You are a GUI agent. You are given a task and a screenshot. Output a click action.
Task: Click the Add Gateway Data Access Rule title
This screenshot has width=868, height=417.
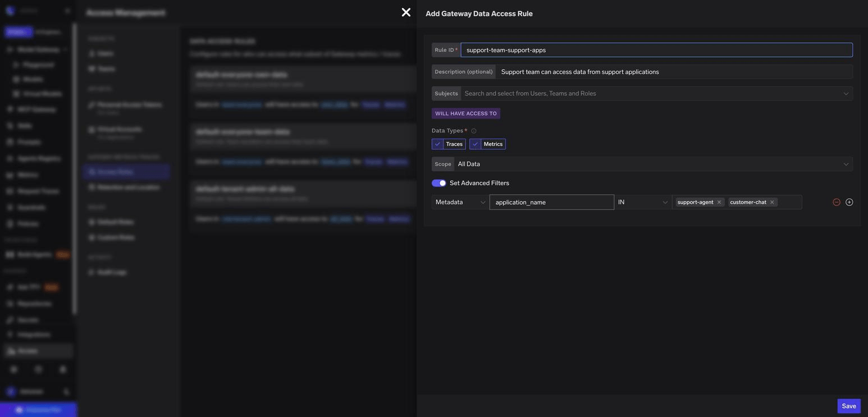tap(479, 13)
